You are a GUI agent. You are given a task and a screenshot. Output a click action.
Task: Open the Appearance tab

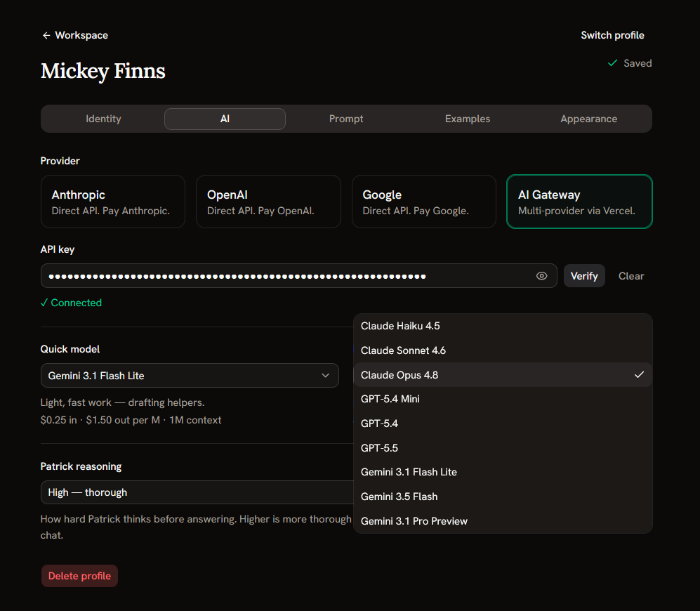click(x=589, y=119)
